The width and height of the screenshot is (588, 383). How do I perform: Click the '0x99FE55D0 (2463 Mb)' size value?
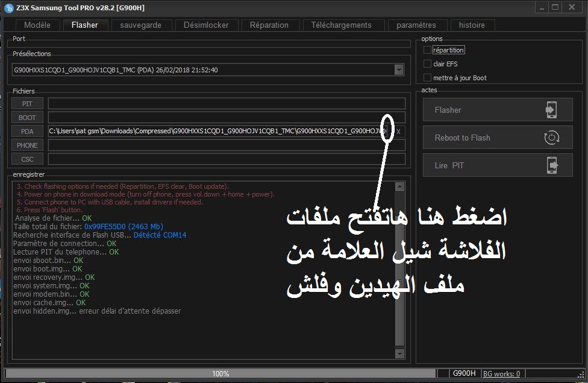tap(124, 226)
